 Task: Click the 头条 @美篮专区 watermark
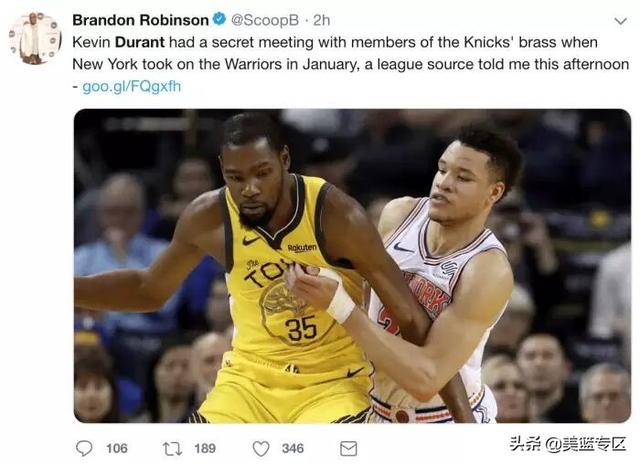568,444
